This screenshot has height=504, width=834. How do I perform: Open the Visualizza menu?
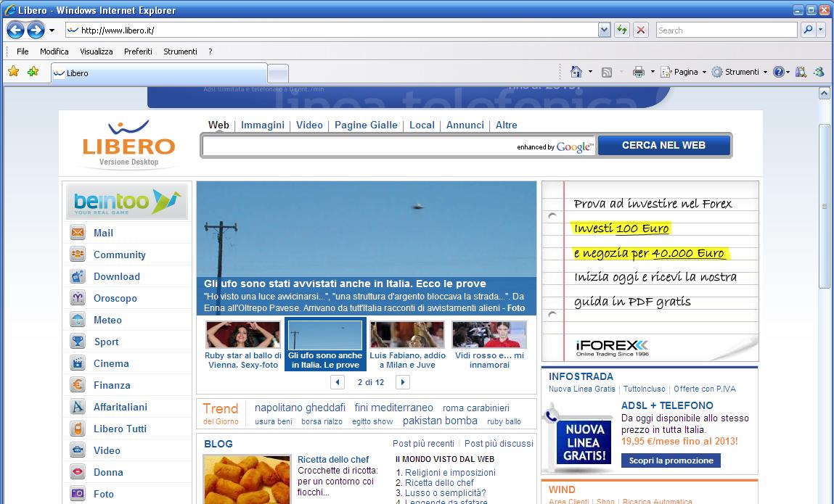tap(97, 51)
